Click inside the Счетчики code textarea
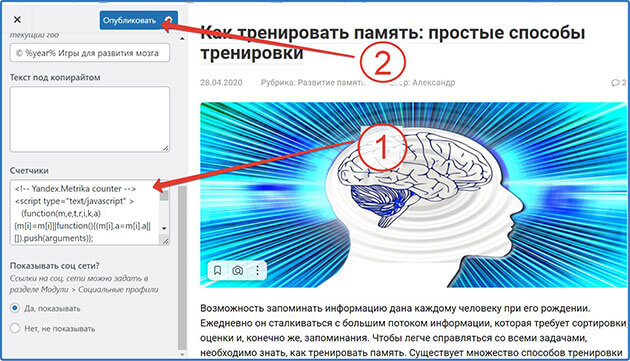Viewport: 630px width, 361px height. coord(85,213)
